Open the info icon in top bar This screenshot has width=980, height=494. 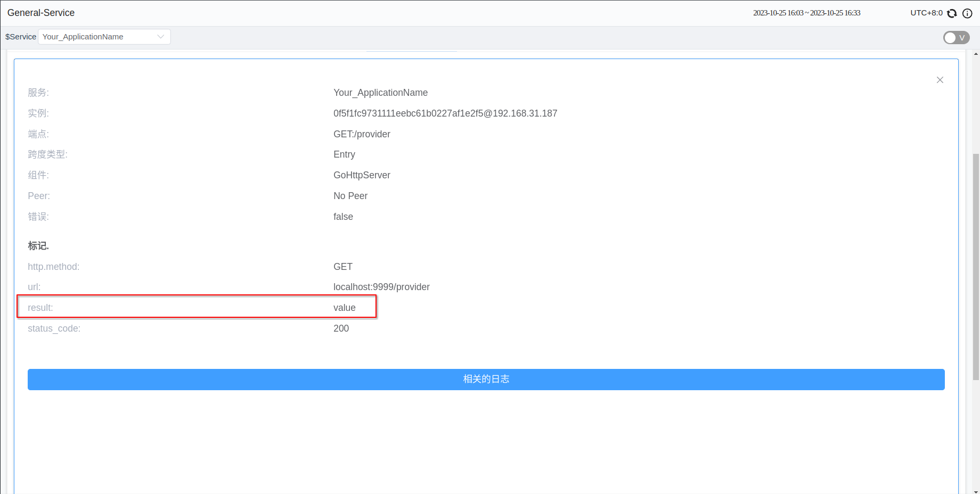[967, 13]
